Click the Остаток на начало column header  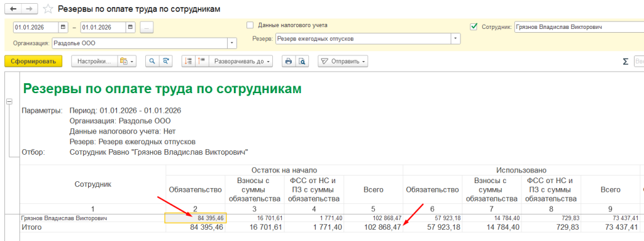(x=284, y=170)
